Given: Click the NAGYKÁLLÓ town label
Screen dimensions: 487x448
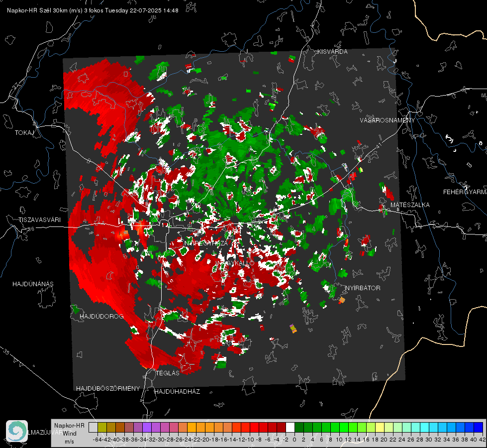Looking at the screenshot, I should (236, 263).
